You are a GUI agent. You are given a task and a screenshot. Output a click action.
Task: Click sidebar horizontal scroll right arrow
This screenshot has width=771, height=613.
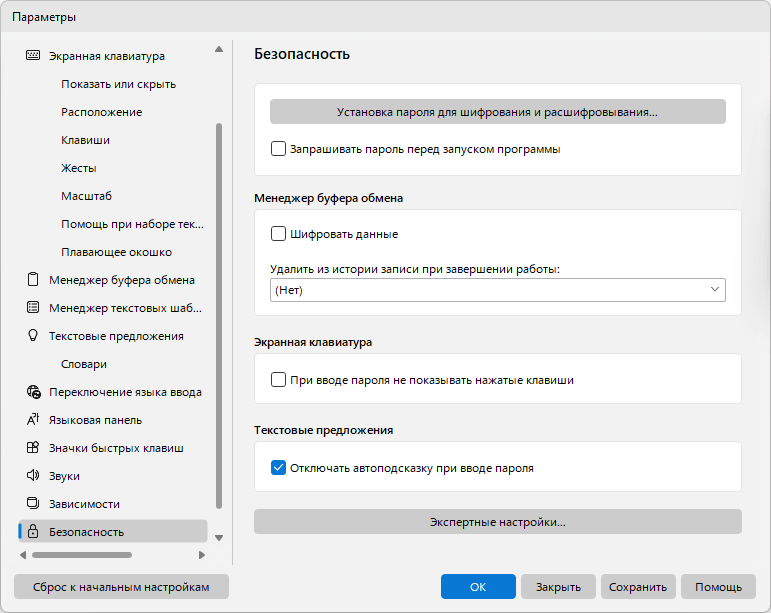click(202, 555)
